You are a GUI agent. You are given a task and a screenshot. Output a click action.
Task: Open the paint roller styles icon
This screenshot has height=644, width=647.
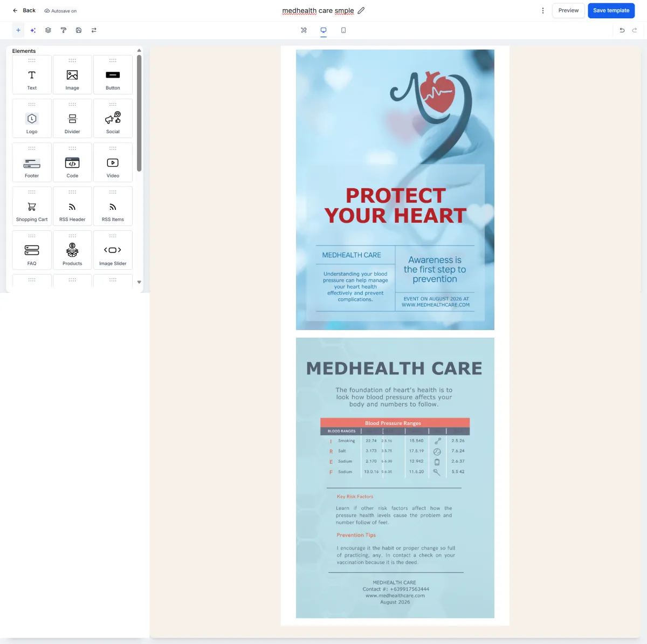63,30
